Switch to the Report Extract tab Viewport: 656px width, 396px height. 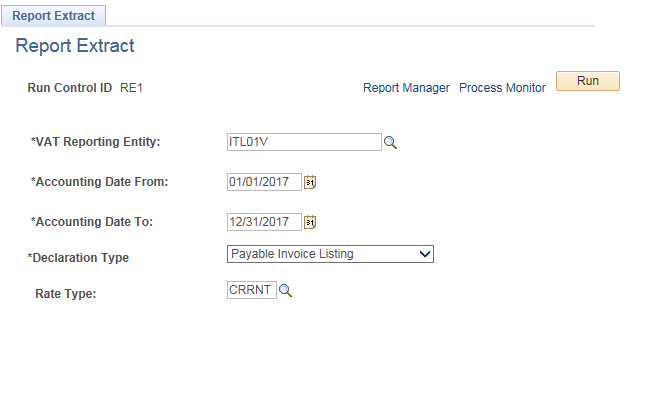54,15
